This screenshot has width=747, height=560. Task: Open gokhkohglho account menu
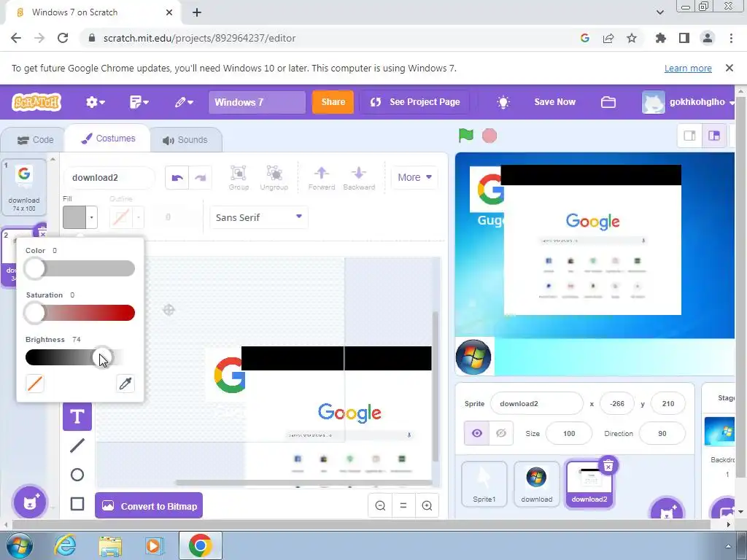(688, 102)
